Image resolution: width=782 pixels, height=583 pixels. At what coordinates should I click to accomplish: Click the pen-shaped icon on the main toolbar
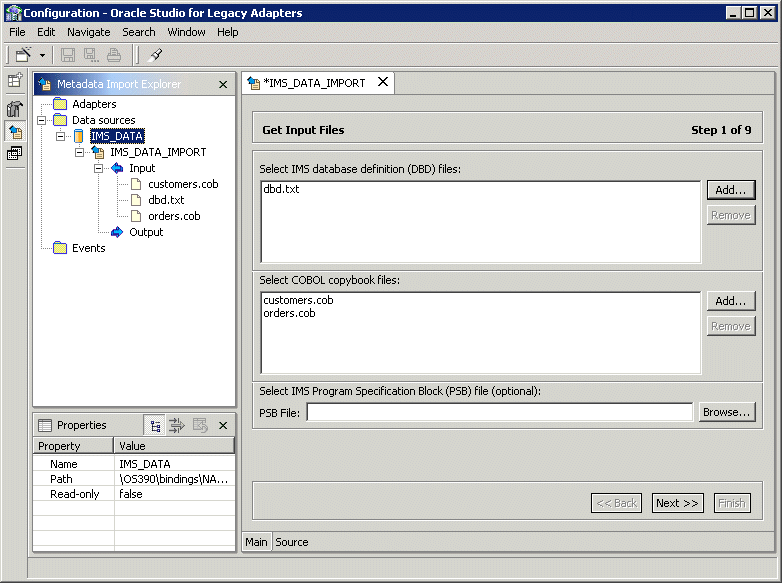(156, 54)
